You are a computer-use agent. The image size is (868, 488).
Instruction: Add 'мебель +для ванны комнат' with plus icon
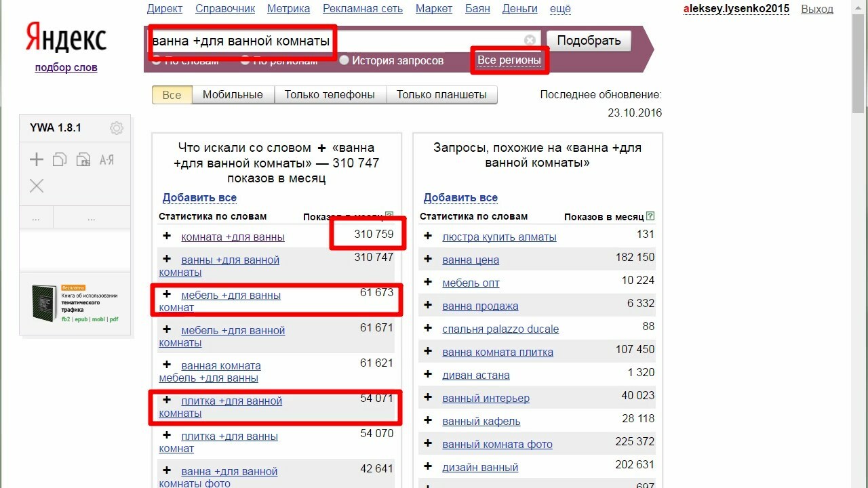167,294
